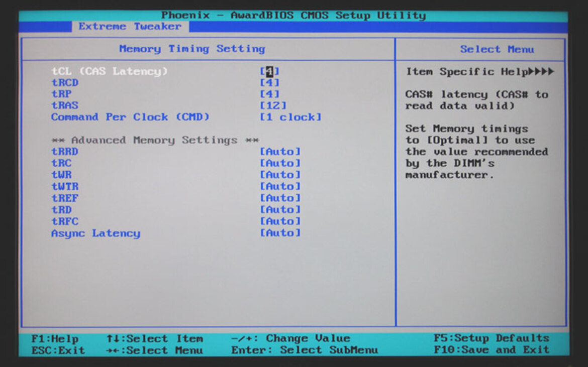Click the F10:Save and Exit hint
The width and height of the screenshot is (588, 367).
click(x=492, y=350)
